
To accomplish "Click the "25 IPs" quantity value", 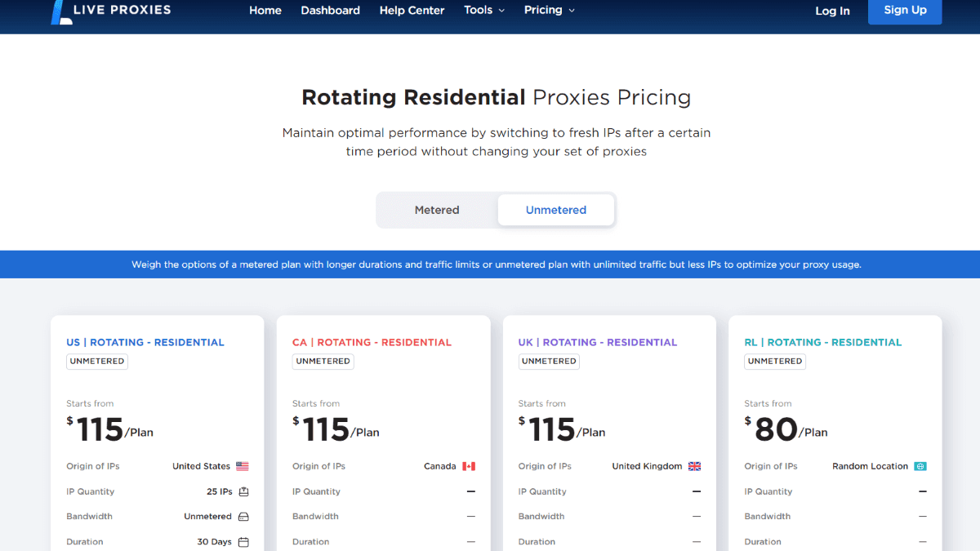I will [220, 491].
